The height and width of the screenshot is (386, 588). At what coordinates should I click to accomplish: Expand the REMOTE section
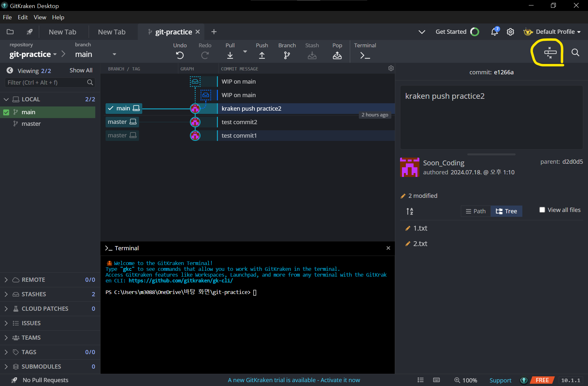click(x=6, y=280)
